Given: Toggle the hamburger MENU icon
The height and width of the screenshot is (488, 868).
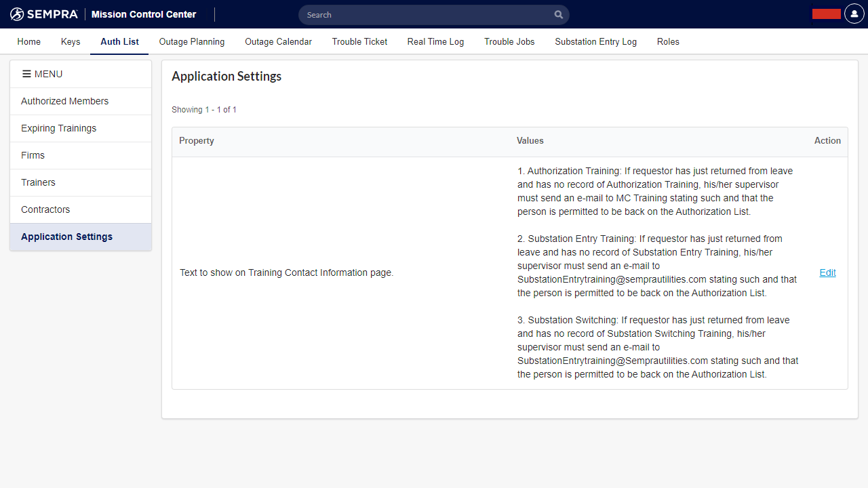Looking at the screenshot, I should [x=26, y=74].
